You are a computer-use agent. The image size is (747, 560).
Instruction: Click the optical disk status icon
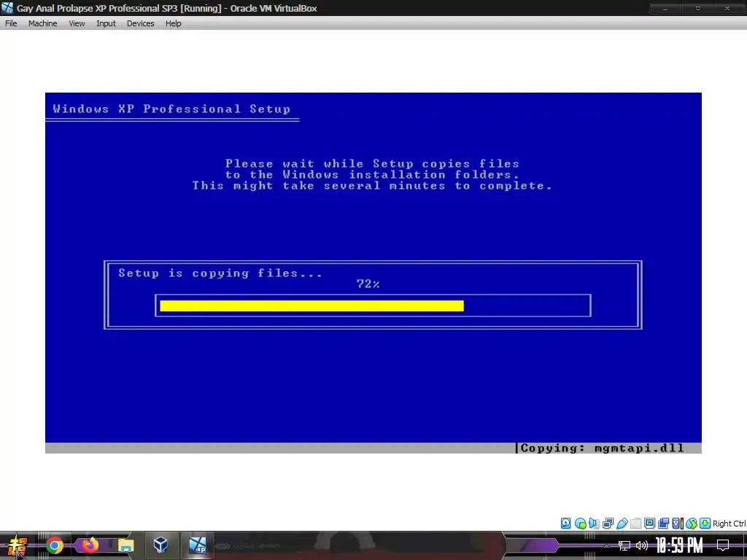click(580, 524)
